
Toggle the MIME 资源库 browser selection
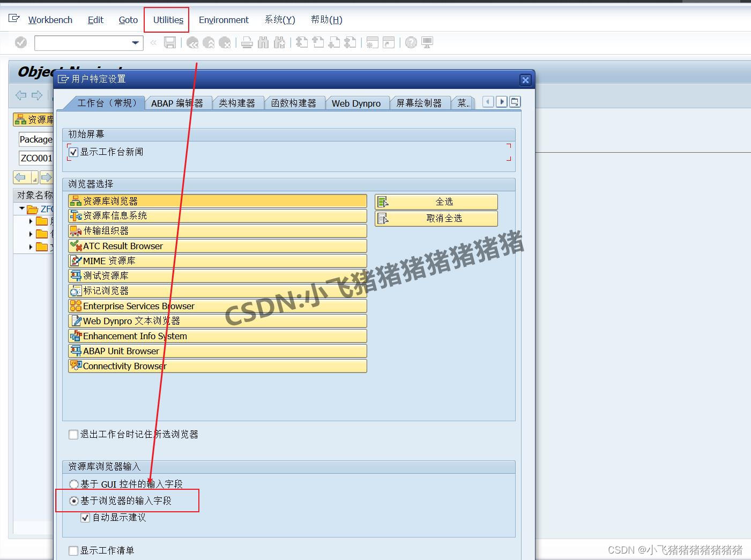click(217, 261)
